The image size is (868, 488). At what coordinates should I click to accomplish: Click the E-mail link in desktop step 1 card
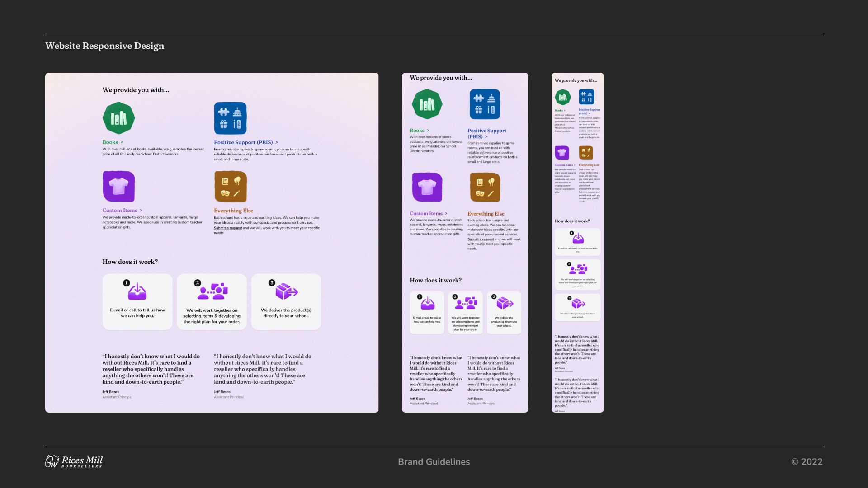(x=116, y=310)
